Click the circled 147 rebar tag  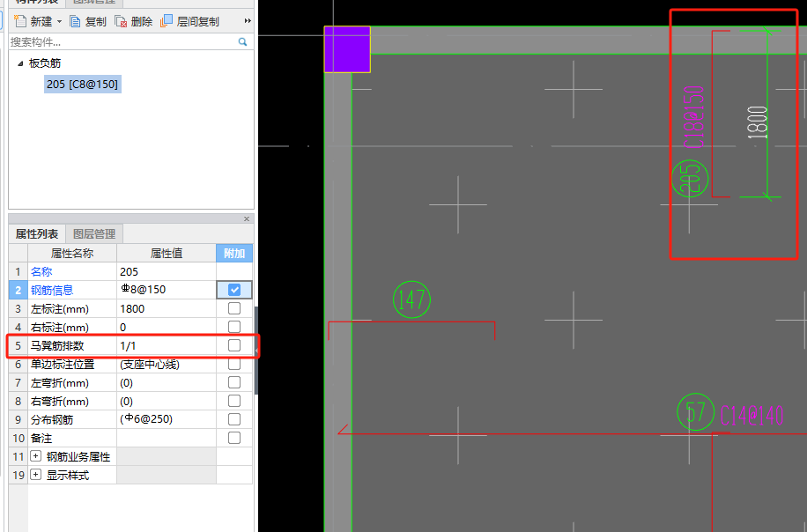(x=411, y=299)
